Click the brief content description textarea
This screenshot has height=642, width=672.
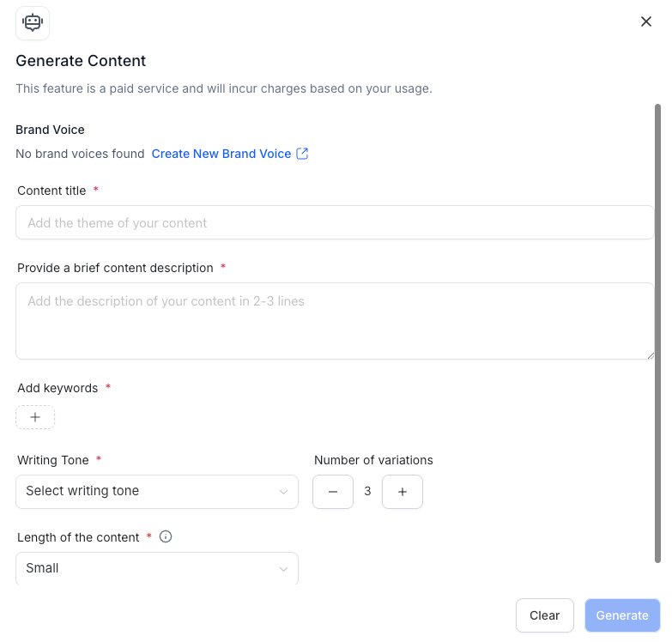335,321
